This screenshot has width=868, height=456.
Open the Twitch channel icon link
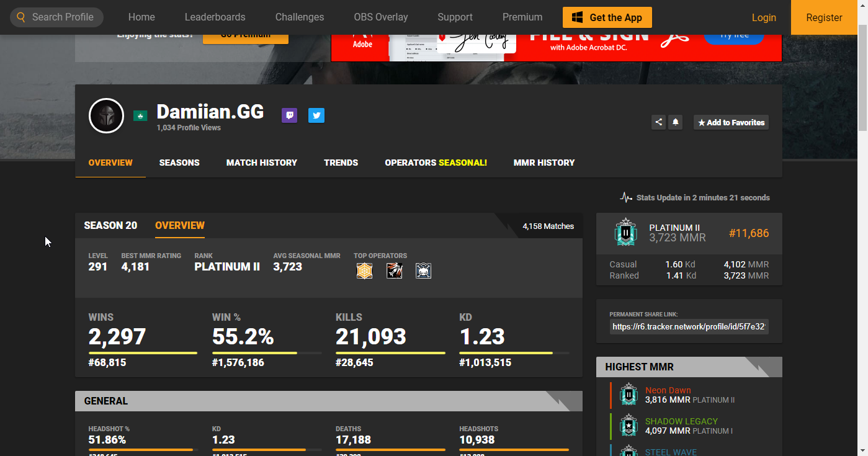click(x=289, y=115)
